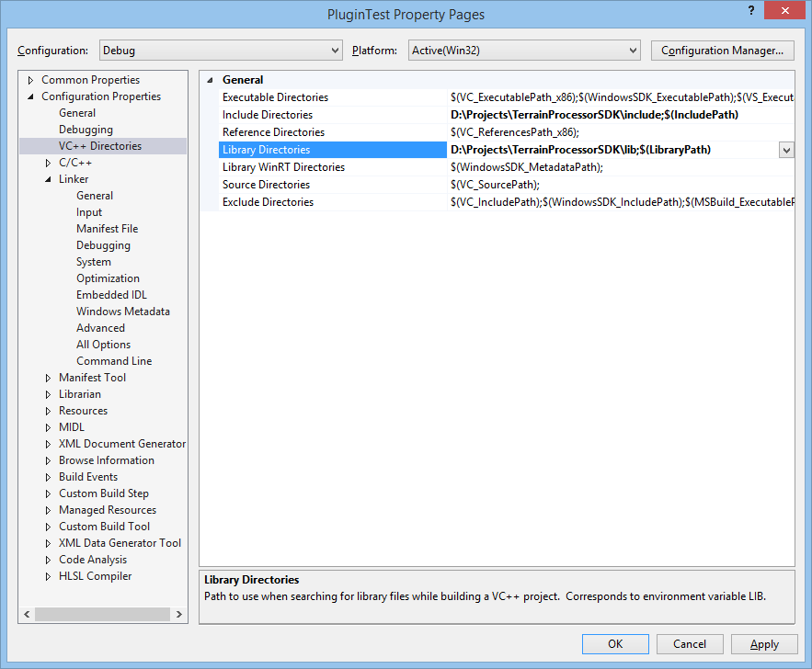Open the Library Directories value dropdown arrow
The width and height of the screenshot is (812, 669).
tap(786, 150)
